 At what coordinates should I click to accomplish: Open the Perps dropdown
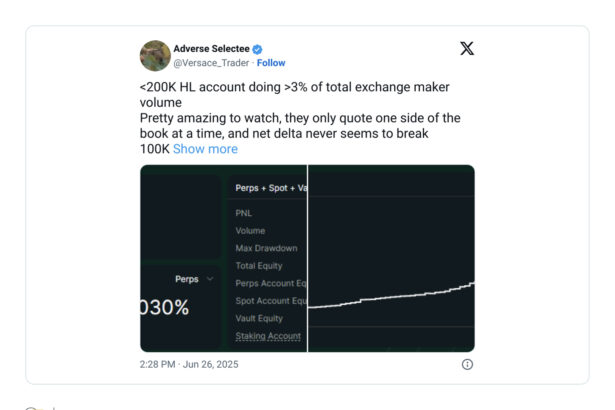point(194,279)
